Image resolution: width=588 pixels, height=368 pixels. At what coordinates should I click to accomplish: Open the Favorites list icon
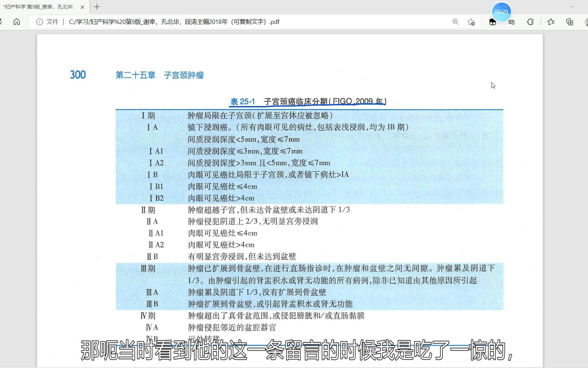pyautogui.click(x=551, y=22)
